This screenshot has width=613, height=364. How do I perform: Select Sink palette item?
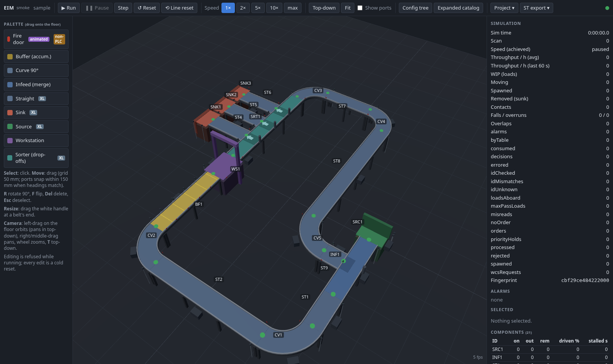click(x=36, y=113)
